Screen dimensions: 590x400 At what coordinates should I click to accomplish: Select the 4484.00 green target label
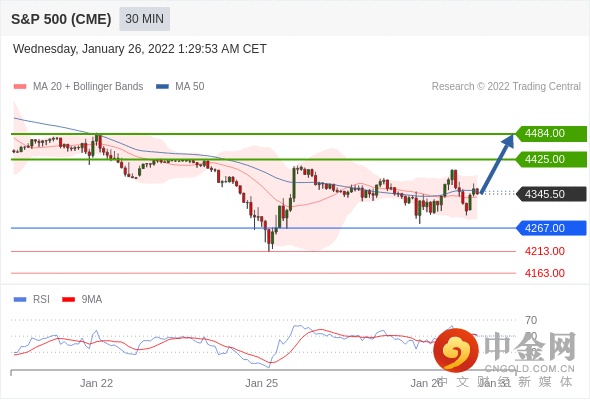(551, 134)
